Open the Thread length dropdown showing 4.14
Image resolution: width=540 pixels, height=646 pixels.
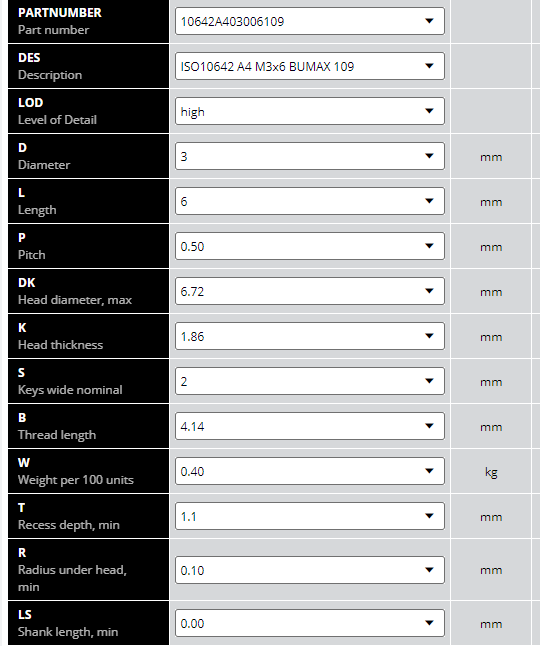point(310,426)
